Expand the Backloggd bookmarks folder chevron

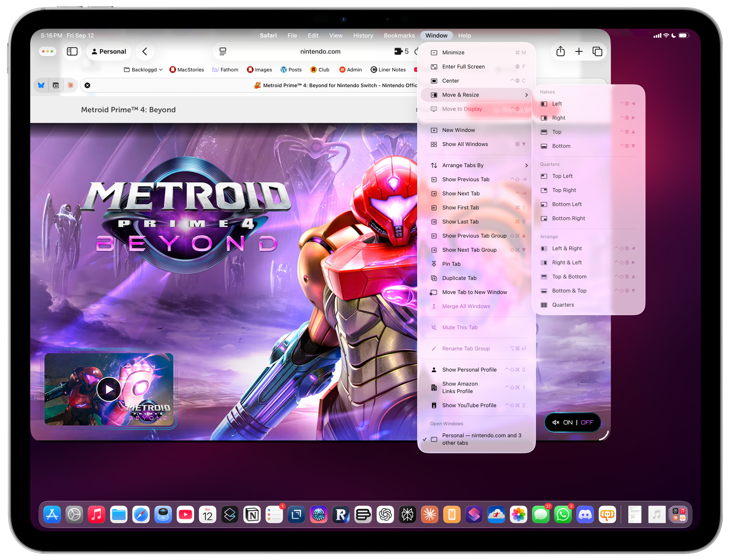pos(161,70)
